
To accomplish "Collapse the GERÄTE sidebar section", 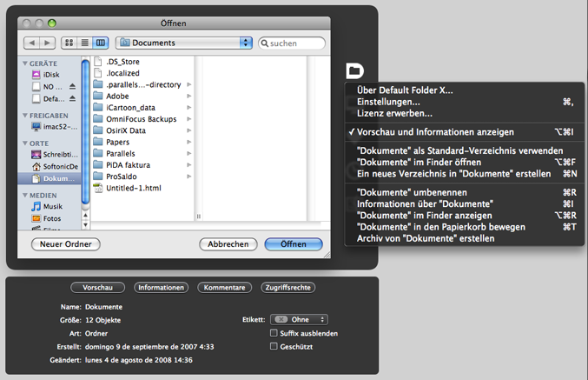I will 25,63.
